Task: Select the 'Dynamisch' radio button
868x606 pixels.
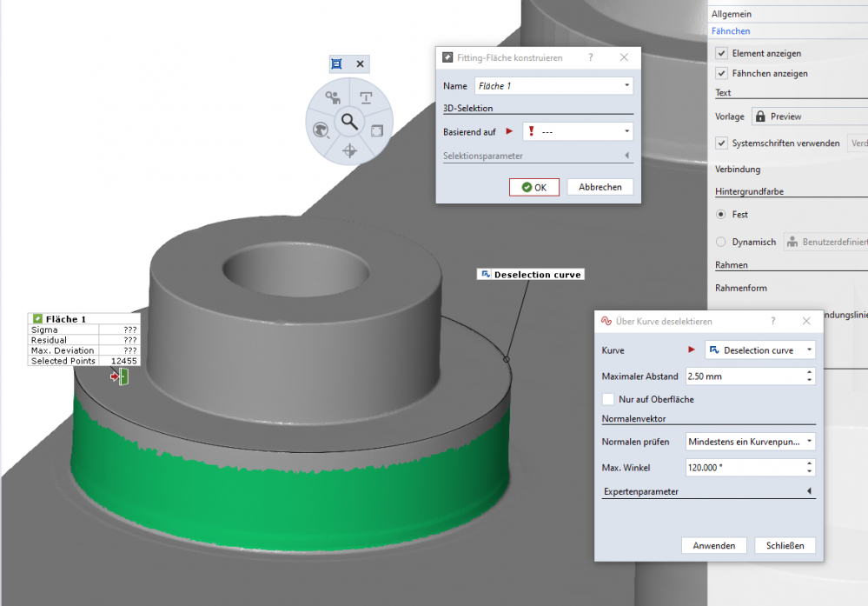Action: click(x=720, y=242)
